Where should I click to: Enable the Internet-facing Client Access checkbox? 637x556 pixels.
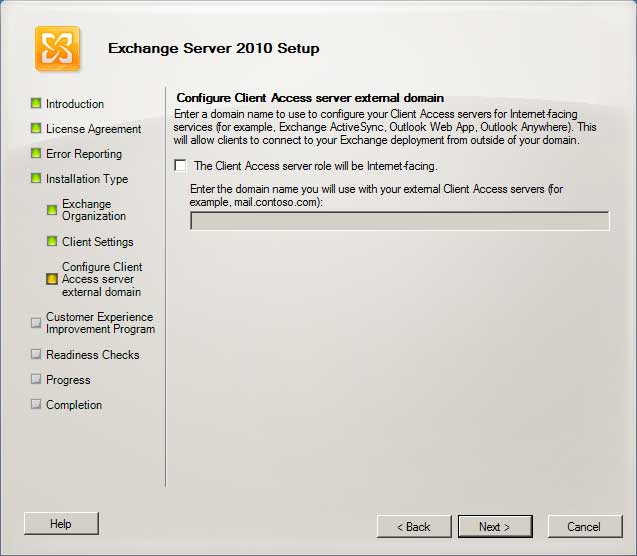180,166
